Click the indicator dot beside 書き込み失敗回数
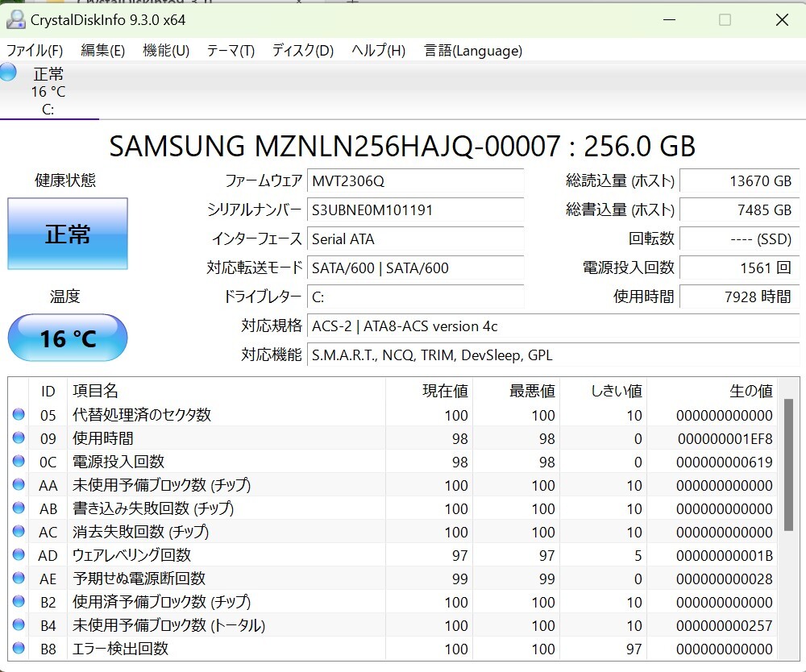Screen dimensions: 806x672 coord(19,508)
